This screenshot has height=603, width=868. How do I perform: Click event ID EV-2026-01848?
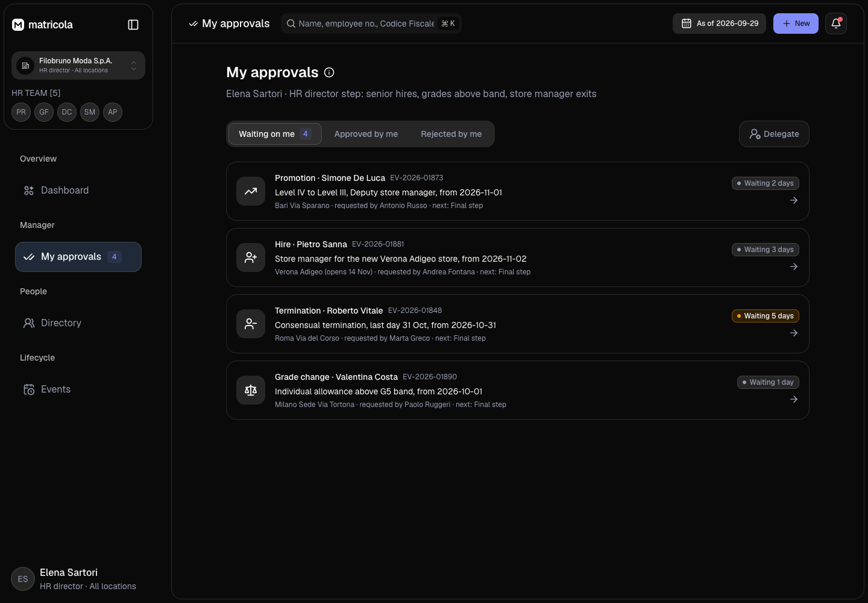pyautogui.click(x=415, y=311)
